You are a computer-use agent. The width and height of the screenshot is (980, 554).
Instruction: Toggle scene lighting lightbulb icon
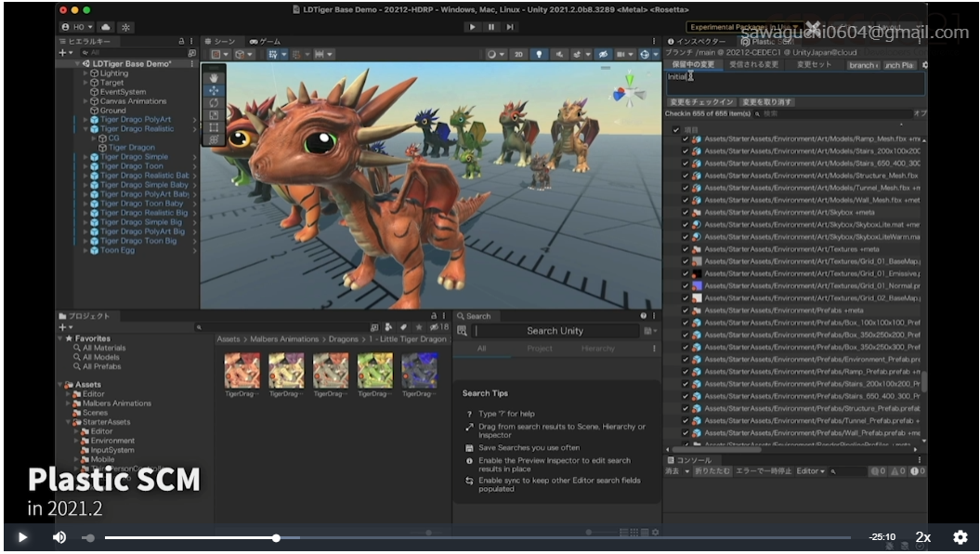pos(539,55)
